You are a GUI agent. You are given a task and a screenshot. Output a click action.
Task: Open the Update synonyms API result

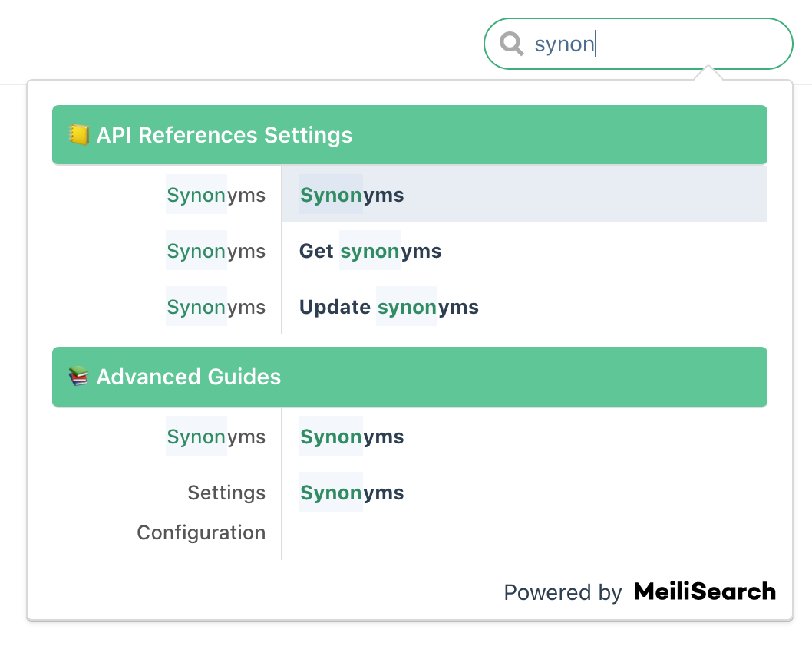(x=388, y=307)
